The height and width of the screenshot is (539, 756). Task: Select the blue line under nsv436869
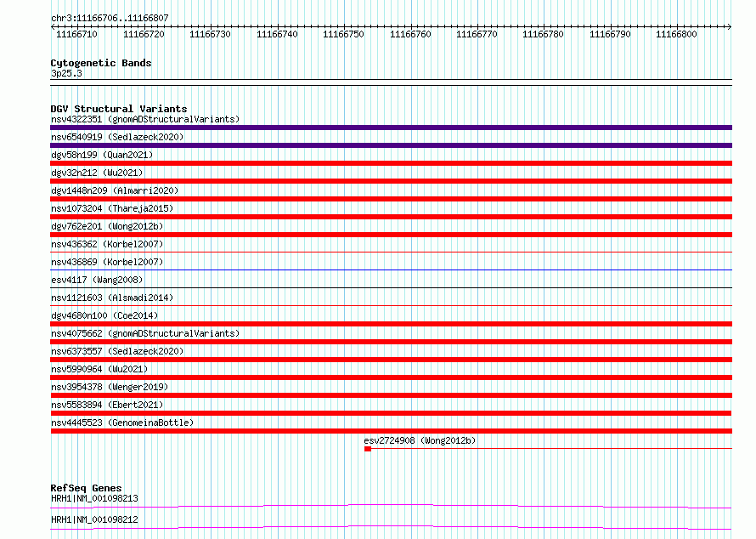tap(391, 269)
